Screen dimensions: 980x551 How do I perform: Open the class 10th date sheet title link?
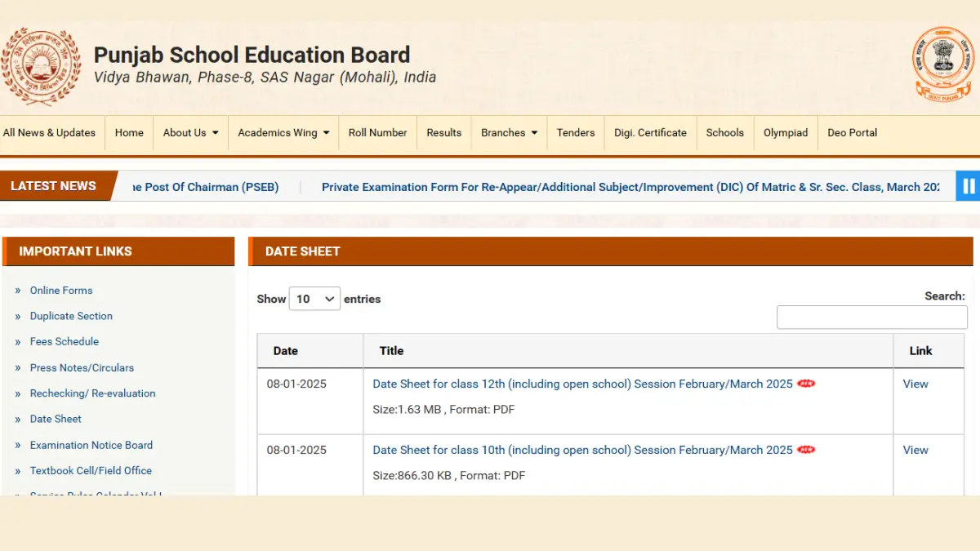(x=582, y=450)
